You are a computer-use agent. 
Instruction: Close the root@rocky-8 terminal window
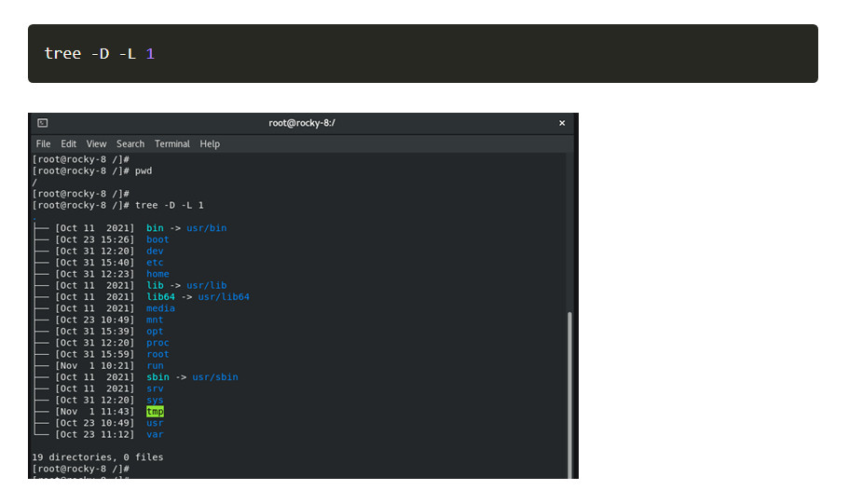[562, 123]
